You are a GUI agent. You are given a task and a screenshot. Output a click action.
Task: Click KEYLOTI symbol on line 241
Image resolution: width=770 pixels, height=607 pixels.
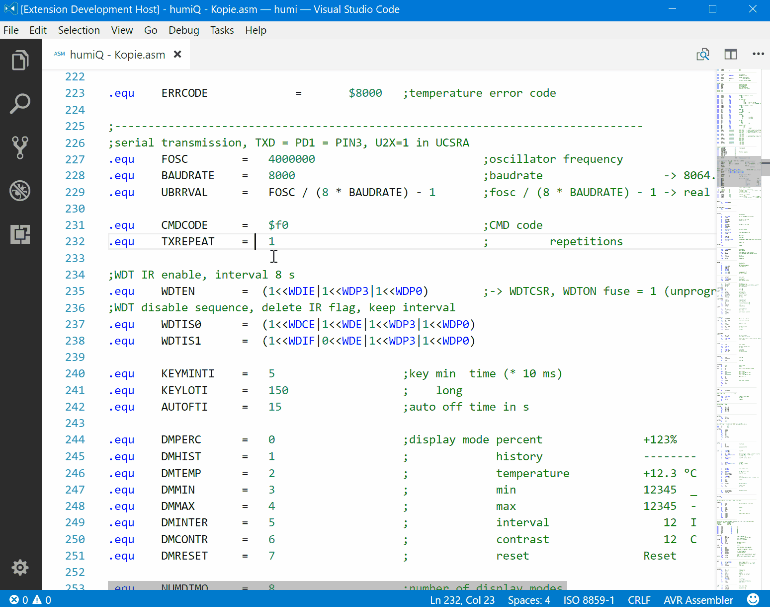pos(184,390)
